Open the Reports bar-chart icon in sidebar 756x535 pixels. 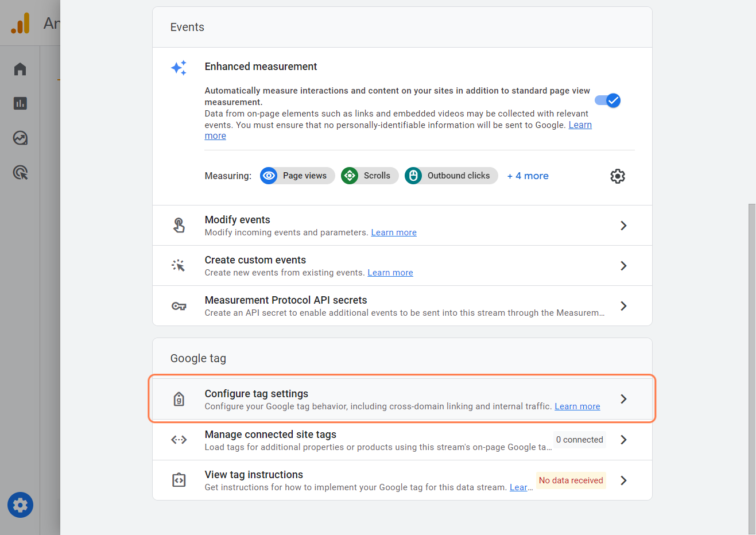[20, 103]
